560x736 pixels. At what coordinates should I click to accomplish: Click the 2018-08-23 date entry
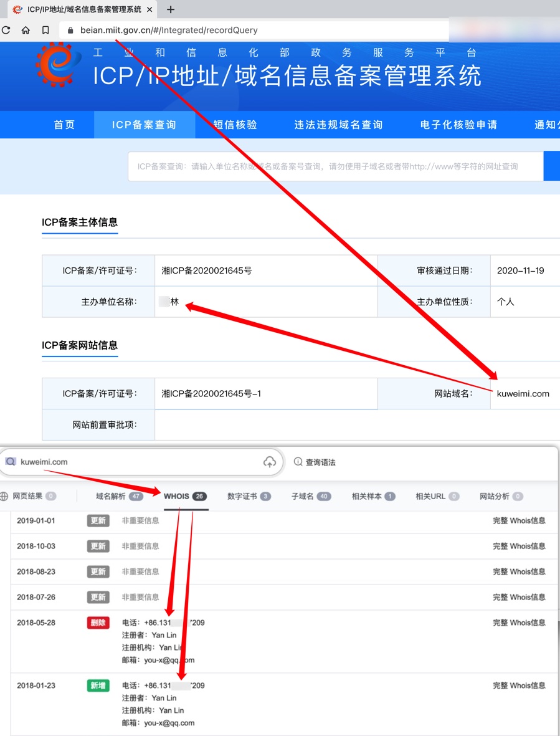(36, 571)
